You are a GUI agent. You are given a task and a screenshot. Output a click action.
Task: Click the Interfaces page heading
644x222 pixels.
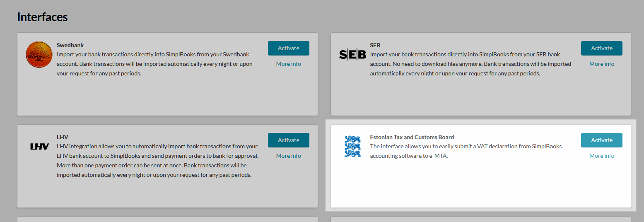42,17
